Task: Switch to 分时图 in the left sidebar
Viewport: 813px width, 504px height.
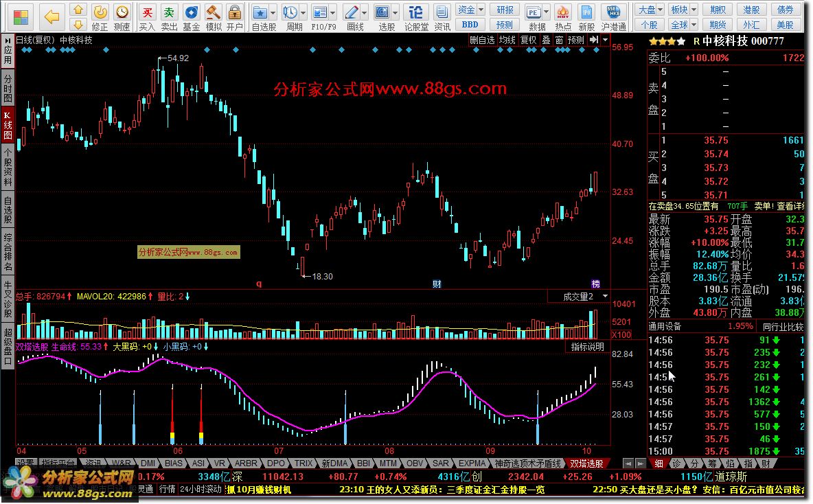Action: click(8, 88)
